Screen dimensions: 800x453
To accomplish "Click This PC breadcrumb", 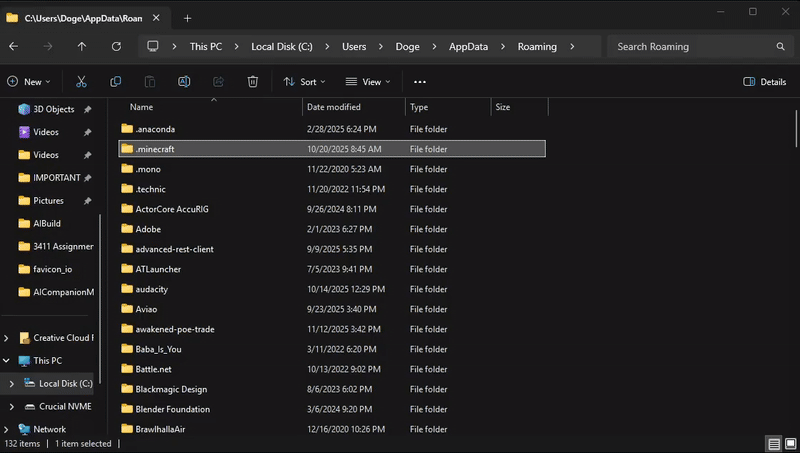I will coord(206,46).
